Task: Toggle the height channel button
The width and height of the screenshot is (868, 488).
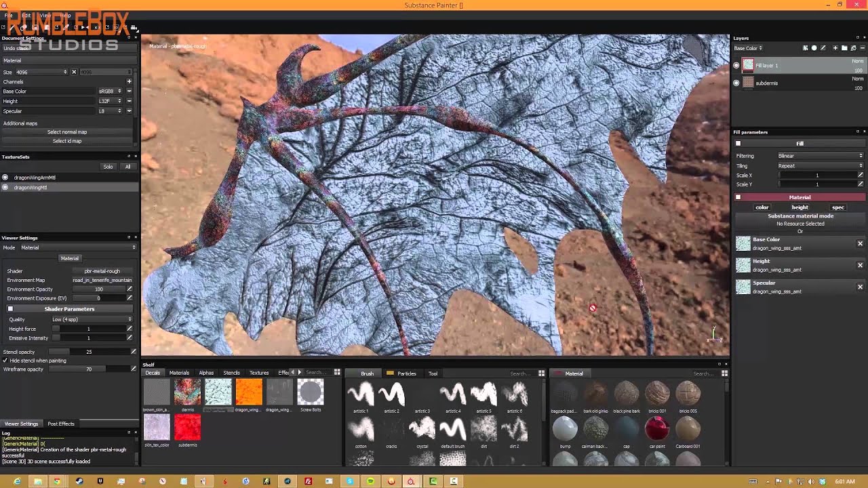Action: click(800, 207)
